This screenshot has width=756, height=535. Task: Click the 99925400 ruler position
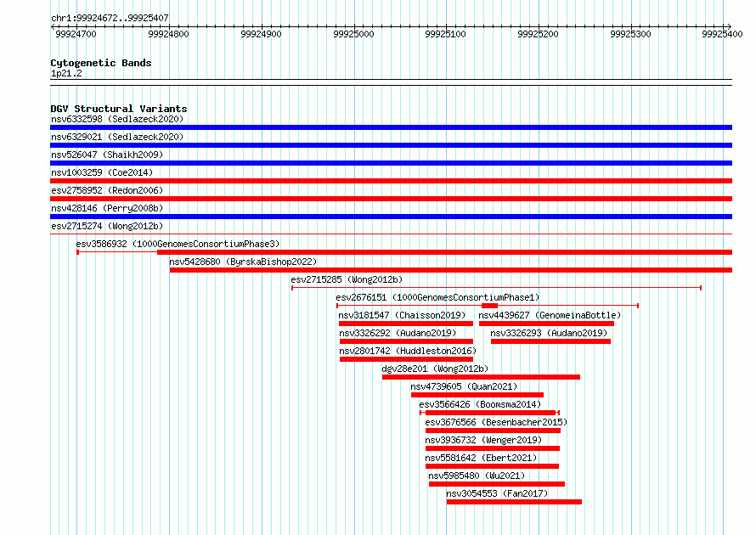[722, 34]
